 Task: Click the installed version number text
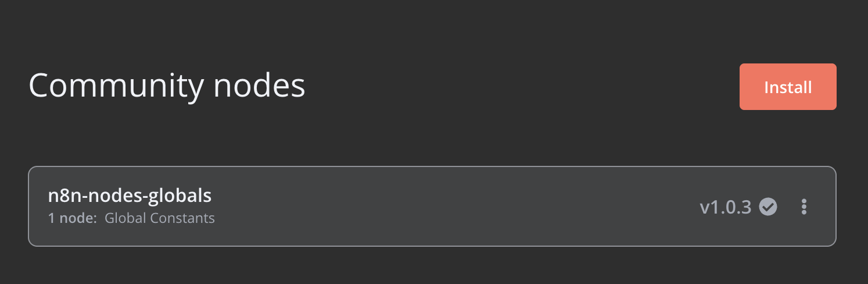coord(726,207)
